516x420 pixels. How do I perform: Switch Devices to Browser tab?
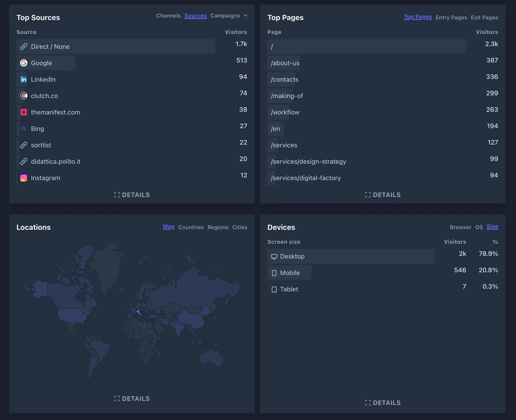(x=461, y=227)
